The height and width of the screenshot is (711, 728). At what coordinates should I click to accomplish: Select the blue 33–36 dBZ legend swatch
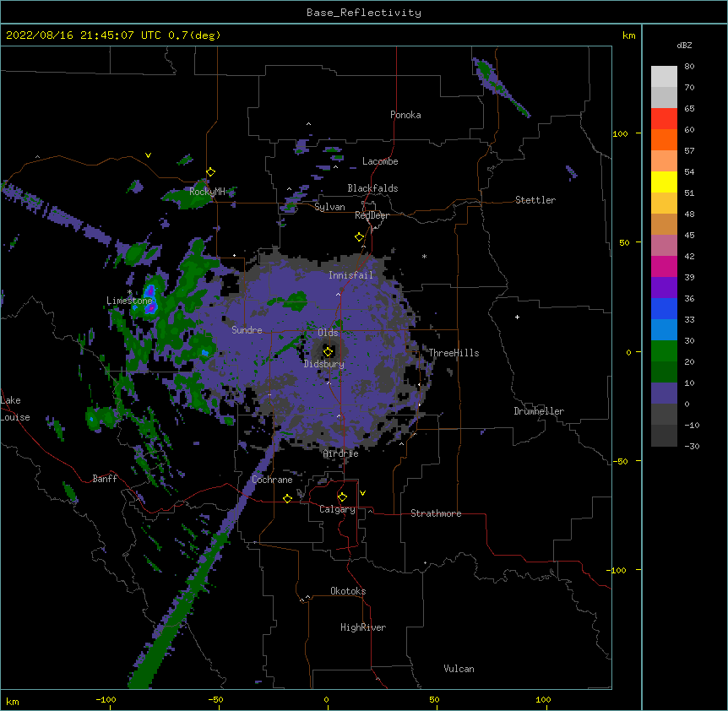point(664,308)
